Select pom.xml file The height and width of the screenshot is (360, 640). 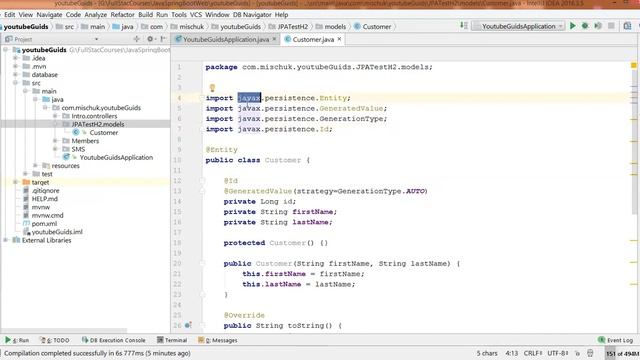point(44,224)
